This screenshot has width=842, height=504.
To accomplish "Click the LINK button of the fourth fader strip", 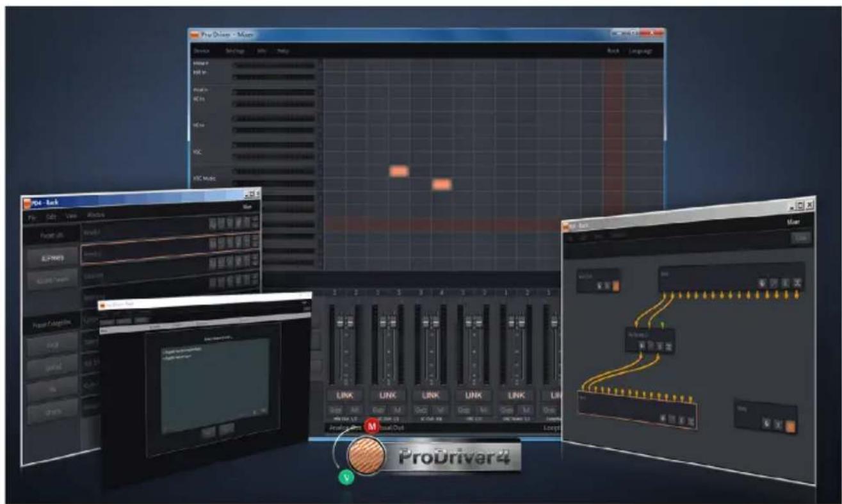I will (474, 395).
